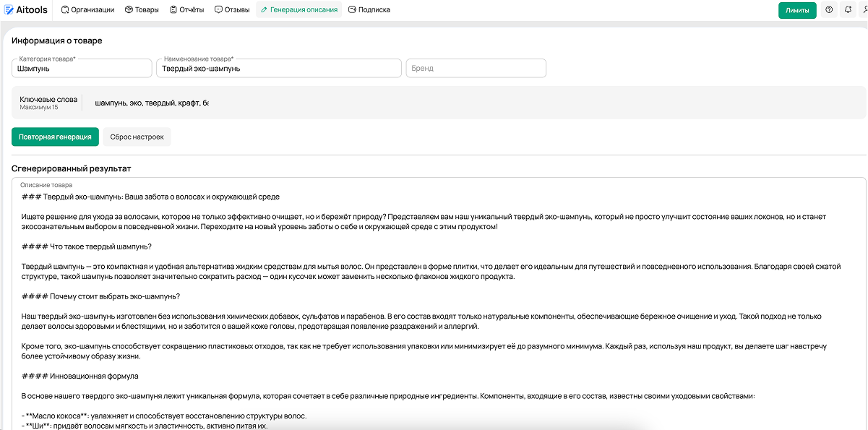Click the speech bubble icon beside Отзывы
The image size is (868, 430).
[218, 10]
